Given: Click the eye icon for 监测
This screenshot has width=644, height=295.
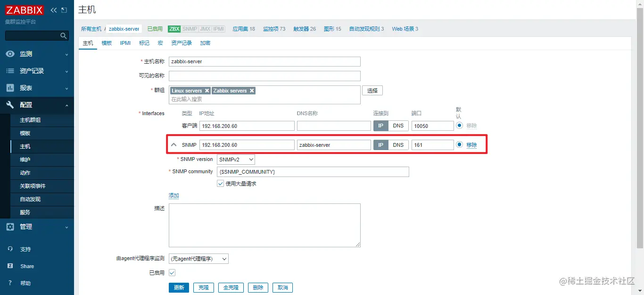Looking at the screenshot, I should pyautogui.click(x=10, y=54).
